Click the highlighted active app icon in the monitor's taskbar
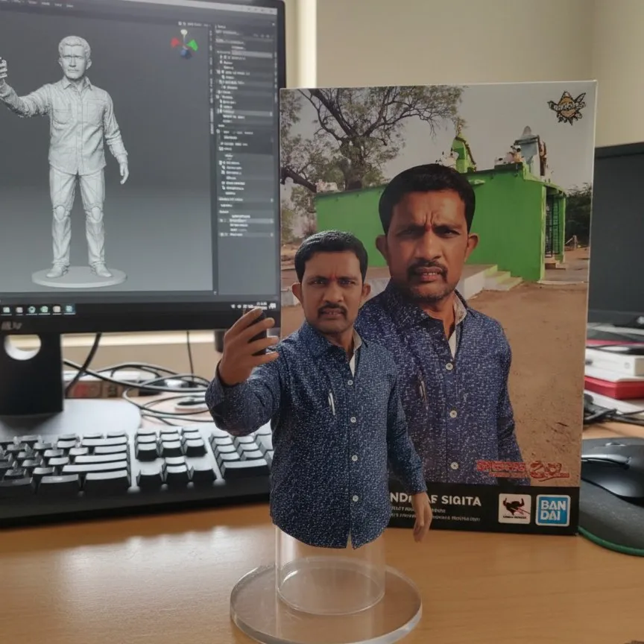 pyautogui.click(x=69, y=309)
